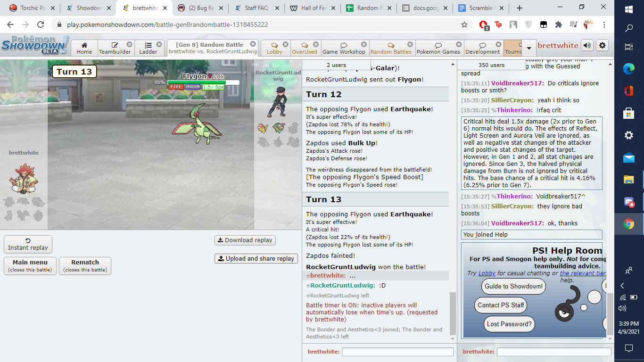Open the Chrome three-dot menu

[x=604, y=25]
